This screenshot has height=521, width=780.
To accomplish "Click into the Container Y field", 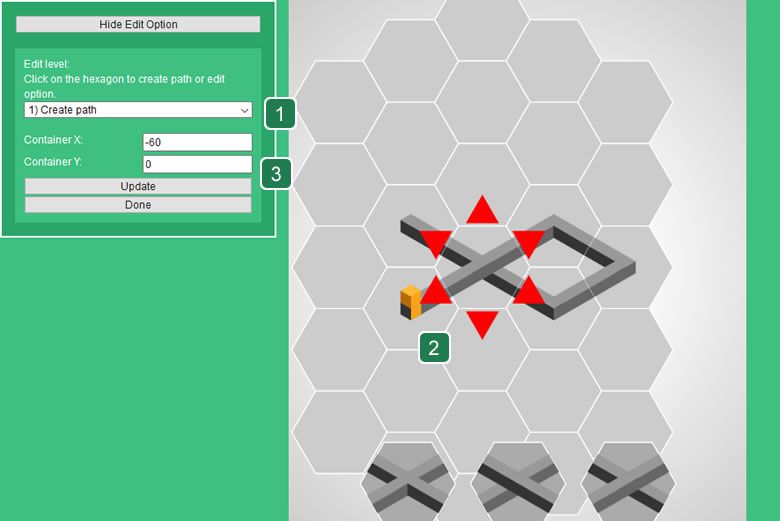I will (x=197, y=164).
